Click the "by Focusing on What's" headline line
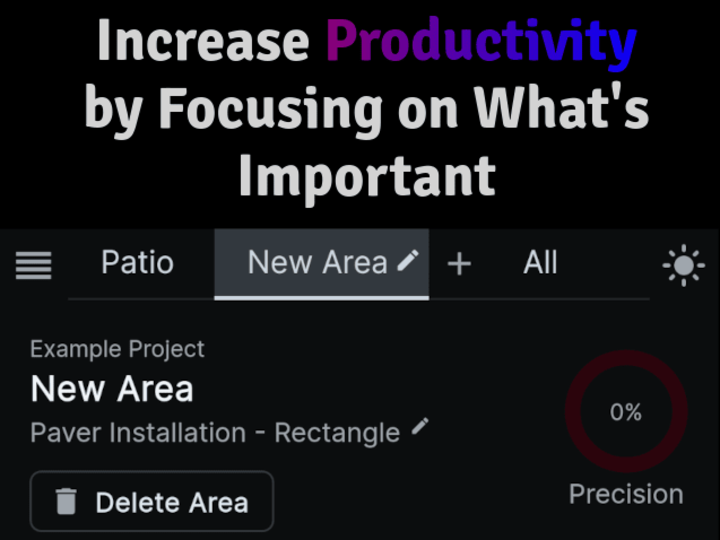Screen dimensions: 720x540 pos(366,110)
